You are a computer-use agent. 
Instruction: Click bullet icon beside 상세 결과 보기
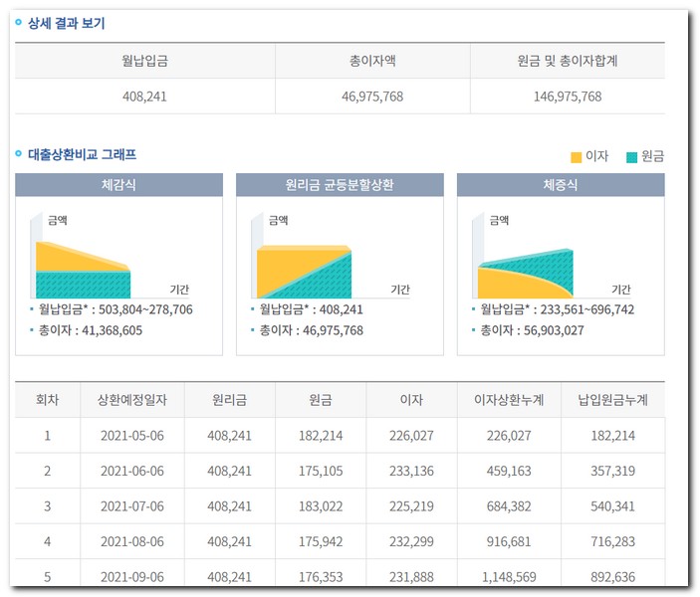[18, 22]
